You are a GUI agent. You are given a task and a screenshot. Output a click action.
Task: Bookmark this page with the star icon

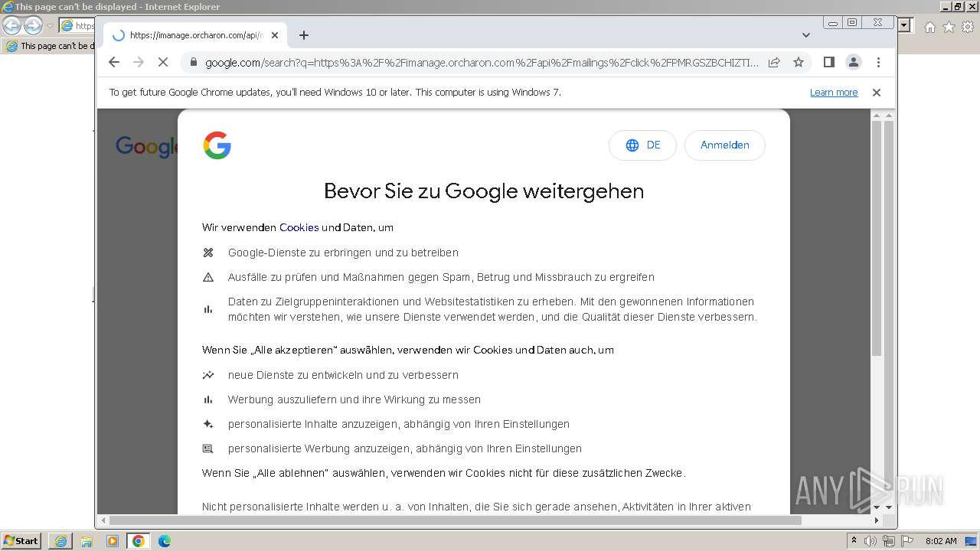(799, 63)
